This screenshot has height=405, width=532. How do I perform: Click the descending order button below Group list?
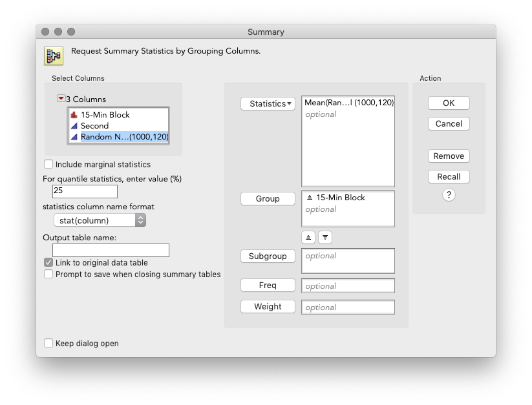[325, 237]
